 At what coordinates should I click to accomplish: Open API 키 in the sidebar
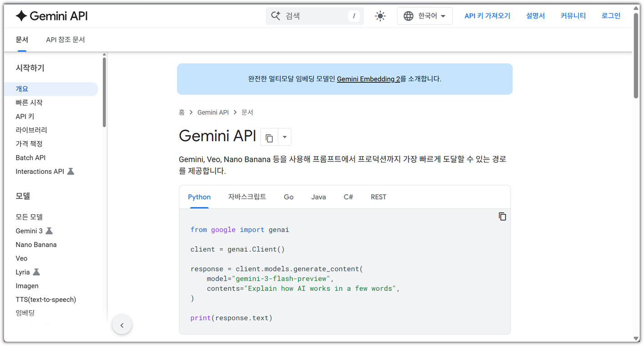[x=25, y=116]
